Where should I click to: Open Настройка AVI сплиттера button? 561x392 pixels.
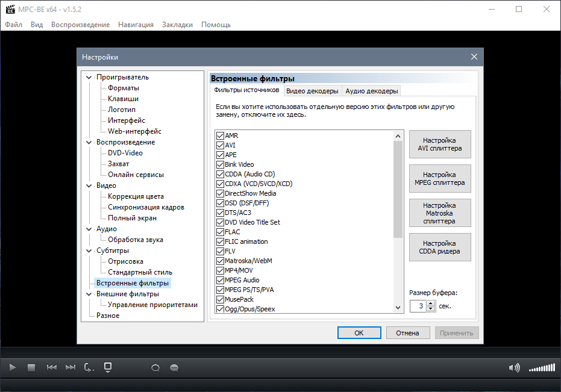[x=440, y=145]
